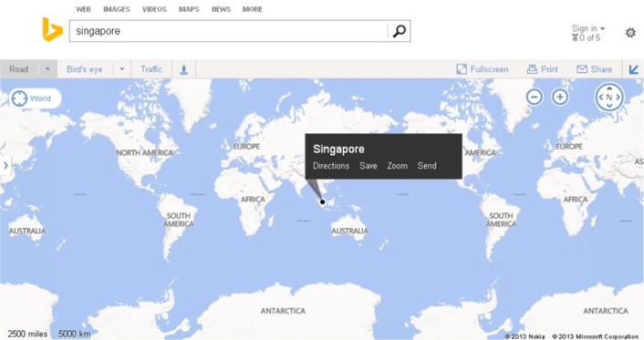Click the Fullscreen button
Image resolution: width=644 pixels, height=340 pixels.
(483, 69)
